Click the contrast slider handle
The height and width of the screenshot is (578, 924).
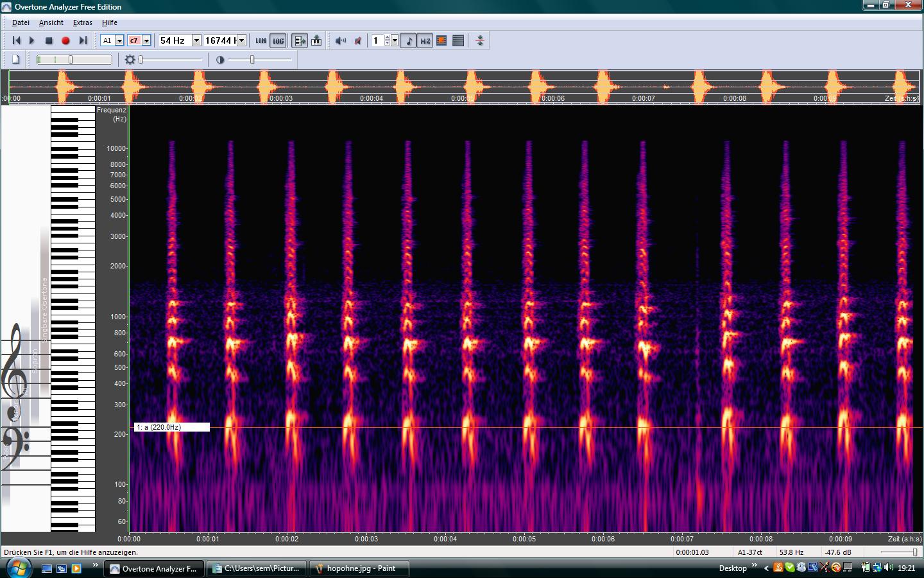point(252,60)
